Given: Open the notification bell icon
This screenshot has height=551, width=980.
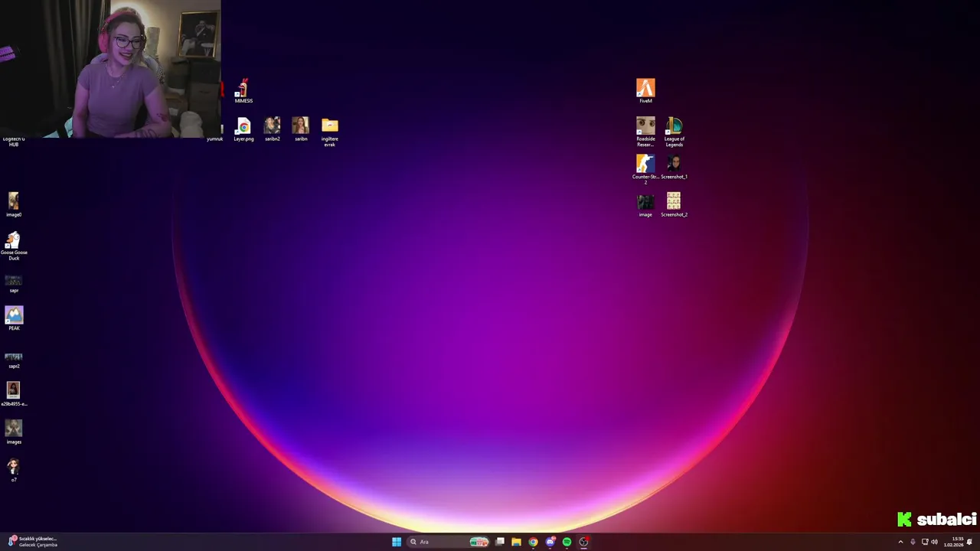Looking at the screenshot, I should 969,542.
